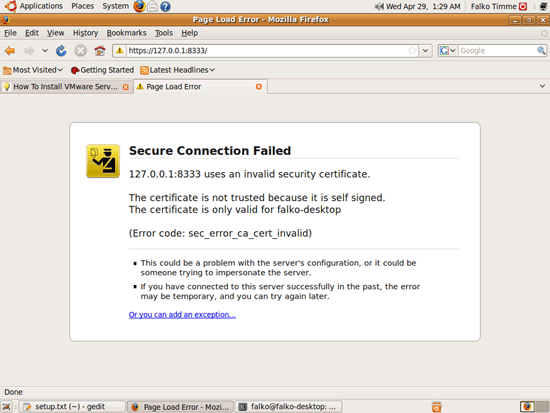Expand the search engine selector dropdown
550x413 pixels.
[448, 51]
